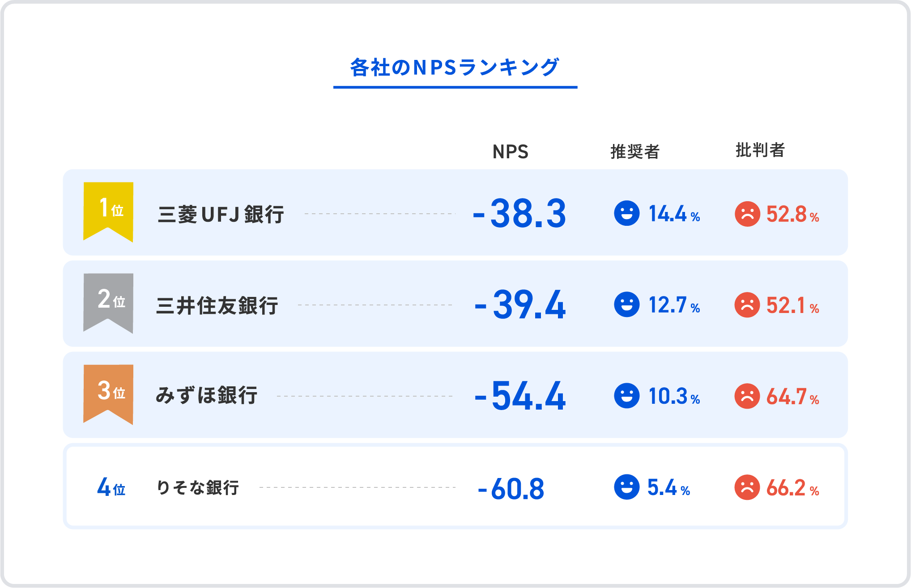The width and height of the screenshot is (911, 588).
Task: Select the みずほ銀行 bank name
Action: [x=206, y=396]
